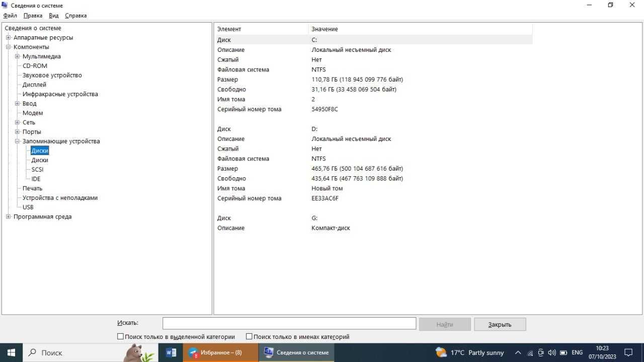Select CD-ROM in the tree
644x362 pixels.
coord(35,66)
